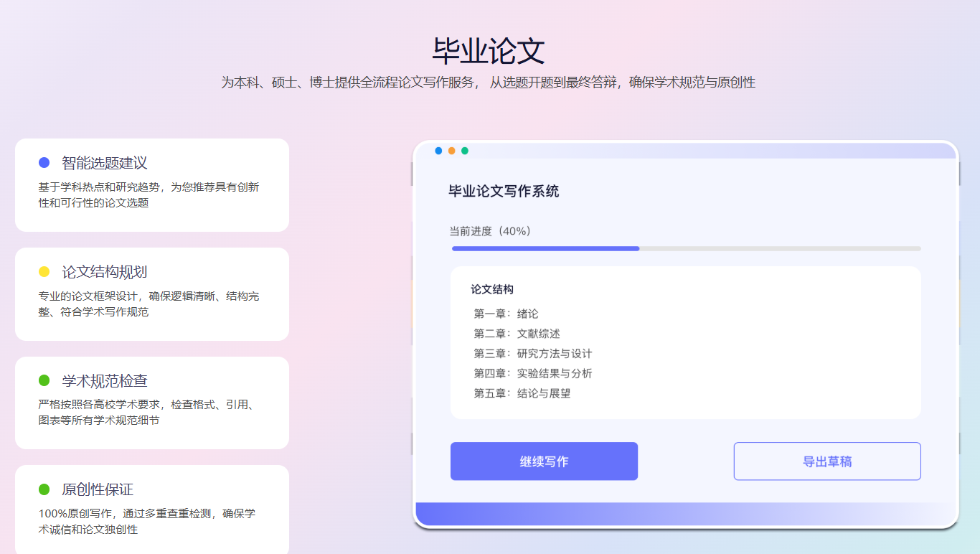
Task: Click the yellow dot beside 论文结构规划
Action: click(44, 272)
